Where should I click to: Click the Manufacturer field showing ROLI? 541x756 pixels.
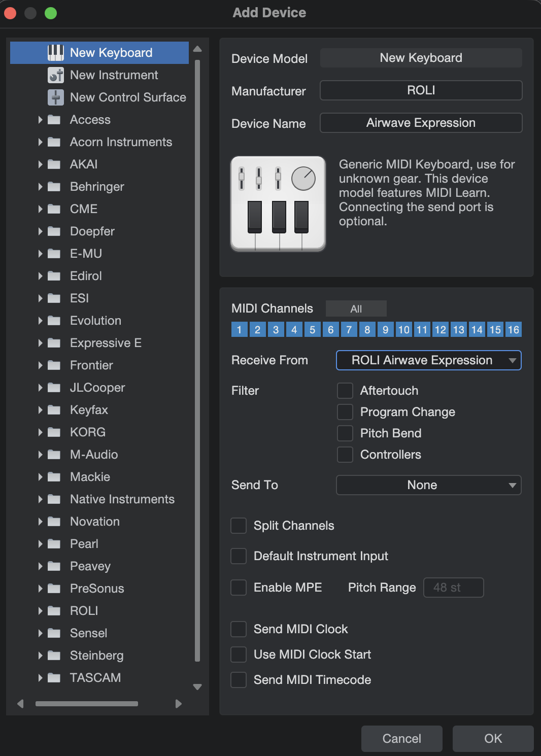click(x=421, y=90)
